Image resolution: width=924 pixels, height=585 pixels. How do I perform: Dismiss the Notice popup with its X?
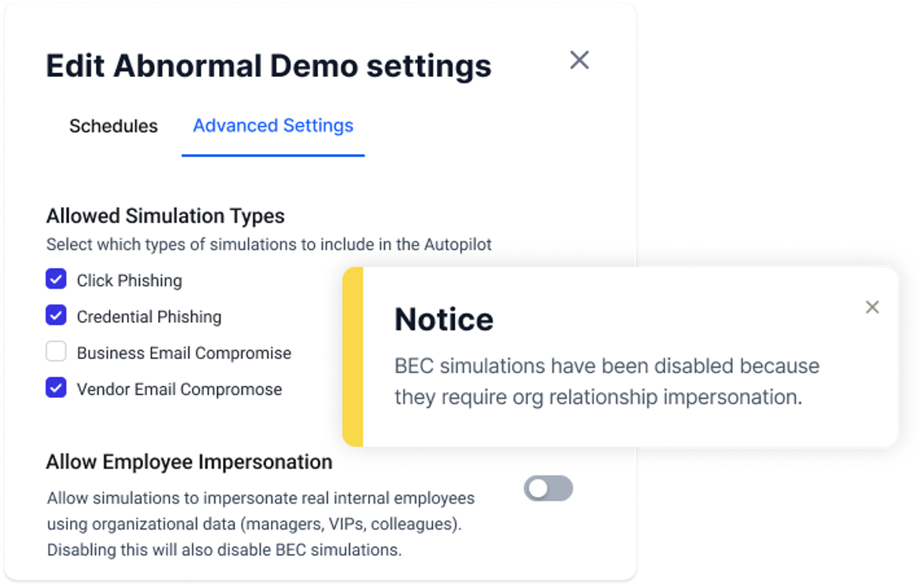click(872, 307)
